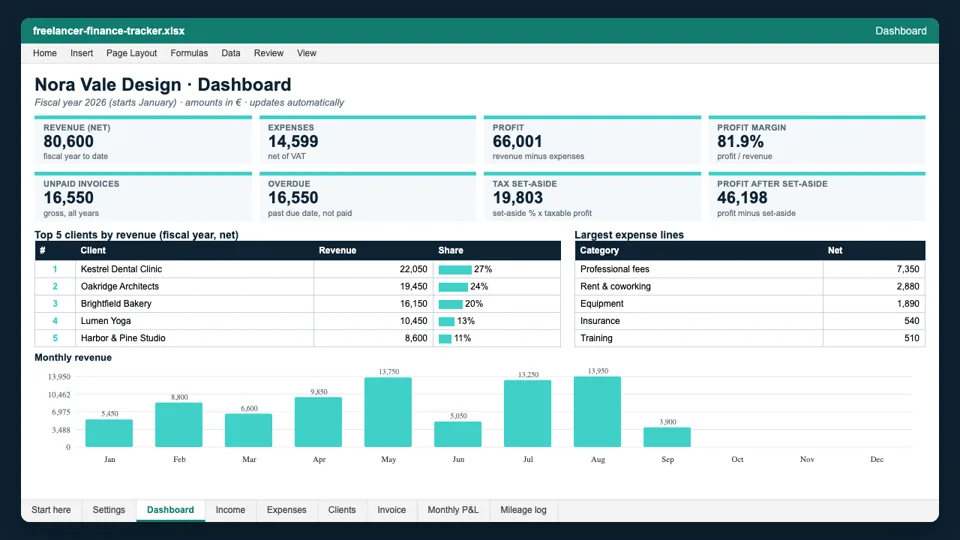Select the Insurance expense cell
Image resolution: width=960 pixels, height=540 pixels.
click(x=699, y=321)
